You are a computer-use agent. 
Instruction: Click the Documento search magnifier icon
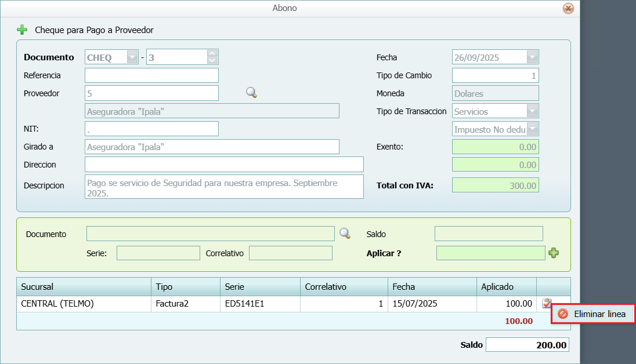[x=345, y=234]
